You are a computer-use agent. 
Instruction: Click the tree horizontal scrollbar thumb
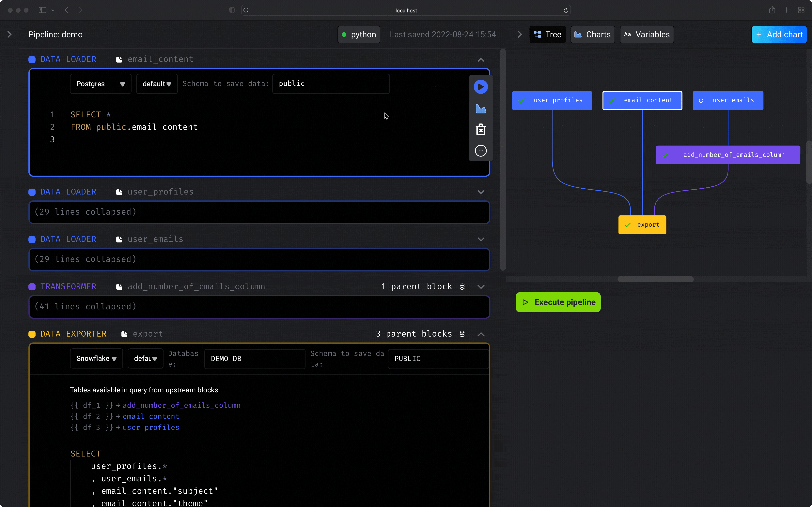[655, 279]
